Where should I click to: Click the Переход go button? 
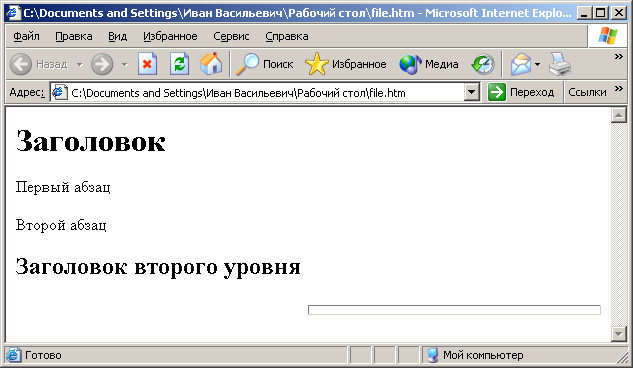tap(521, 92)
